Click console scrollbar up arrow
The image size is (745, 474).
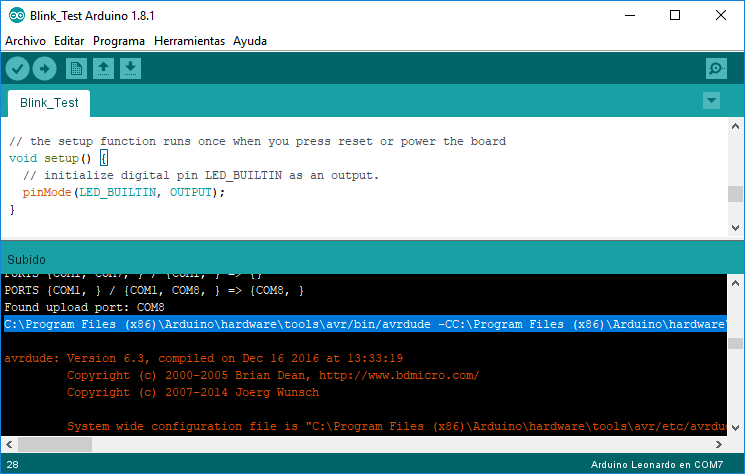735,284
